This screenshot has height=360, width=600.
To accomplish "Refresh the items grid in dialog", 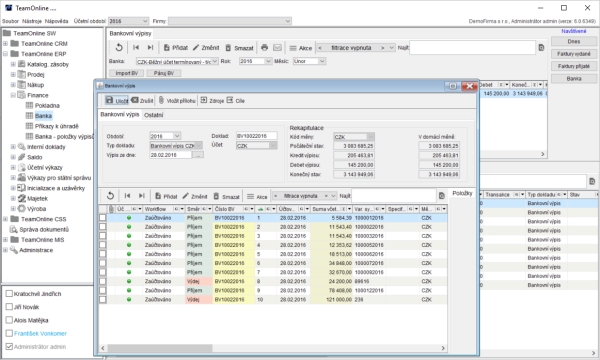I will pyautogui.click(x=110, y=196).
